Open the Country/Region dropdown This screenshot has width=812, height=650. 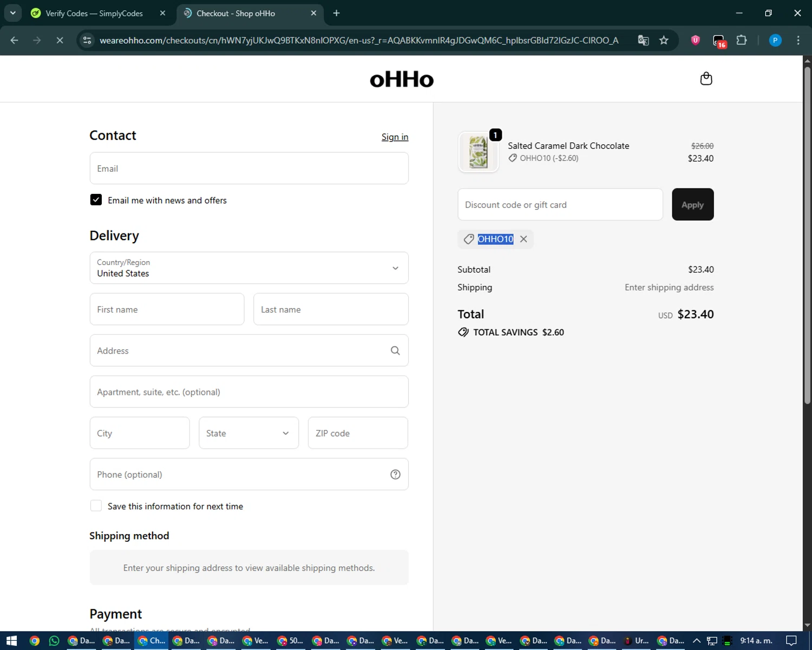pos(249,268)
